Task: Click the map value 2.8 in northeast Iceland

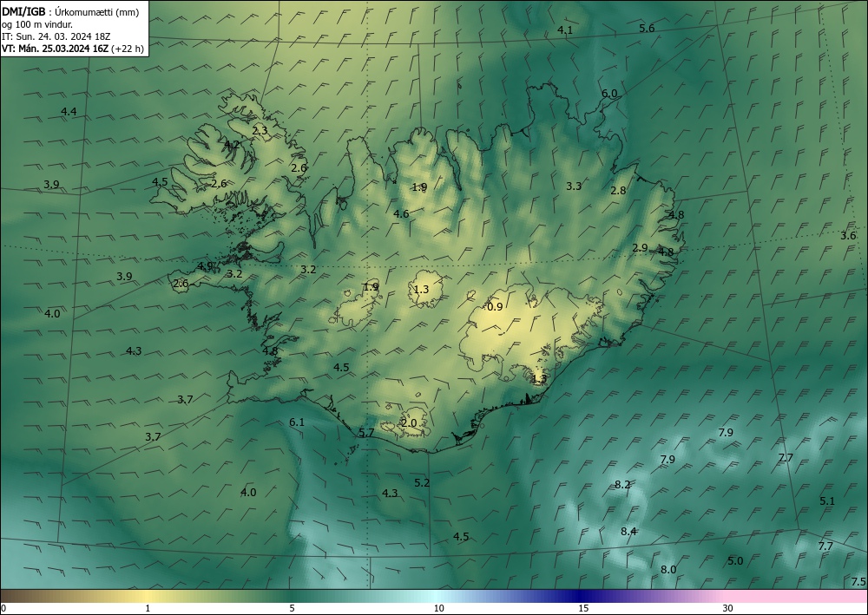Action: (618, 190)
